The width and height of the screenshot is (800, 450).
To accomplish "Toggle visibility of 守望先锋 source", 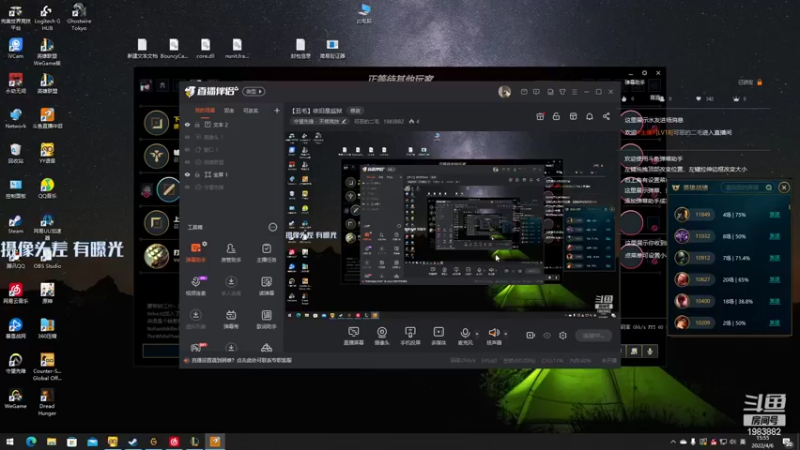I will click(x=187, y=187).
